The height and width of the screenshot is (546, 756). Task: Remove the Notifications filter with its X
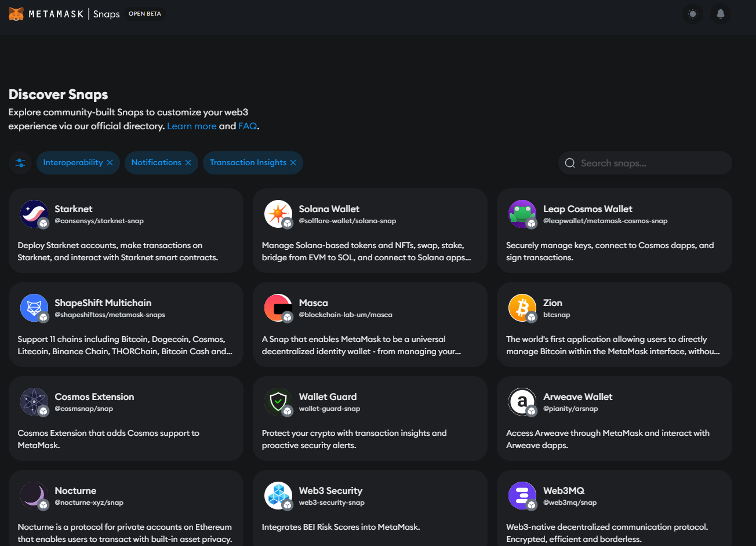[188, 163]
